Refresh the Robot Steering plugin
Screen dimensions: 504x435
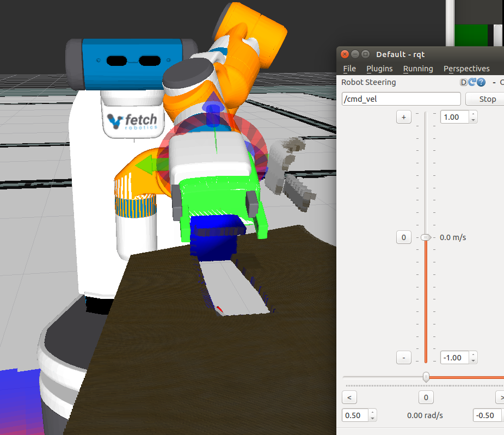pyautogui.click(x=473, y=82)
